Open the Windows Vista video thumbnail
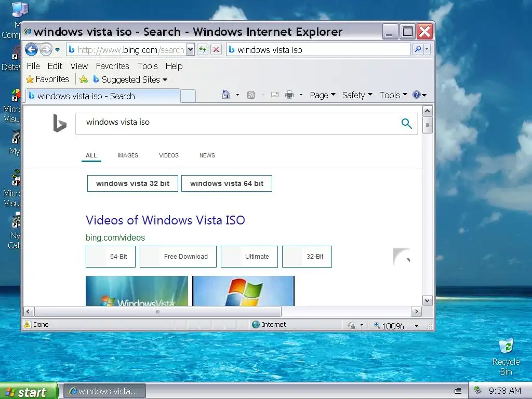Image resolution: width=532 pixels, height=399 pixels. (137, 291)
